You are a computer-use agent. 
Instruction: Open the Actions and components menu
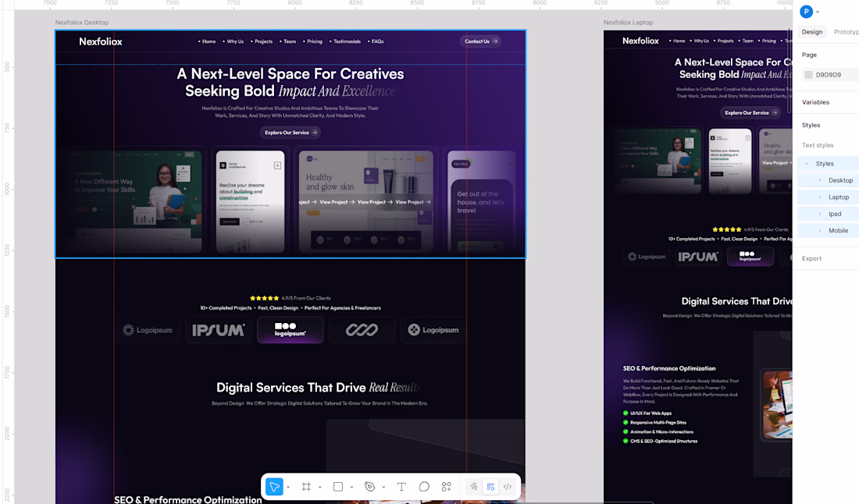click(447, 487)
